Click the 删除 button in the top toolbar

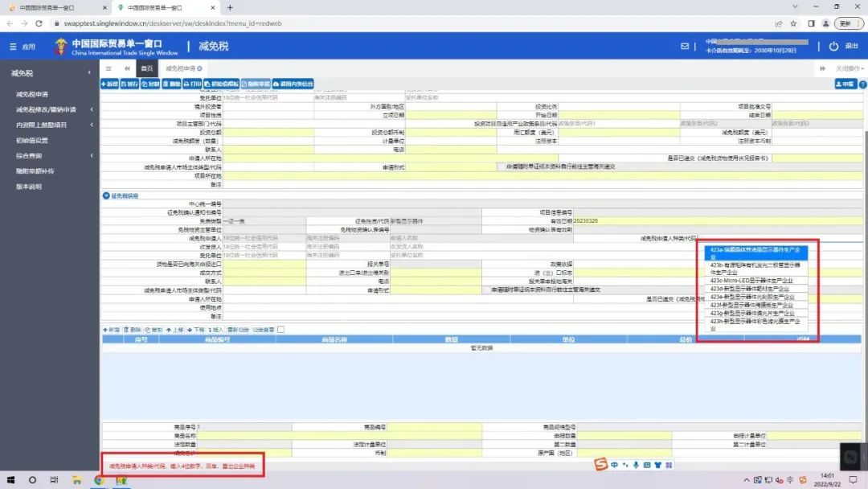point(171,84)
